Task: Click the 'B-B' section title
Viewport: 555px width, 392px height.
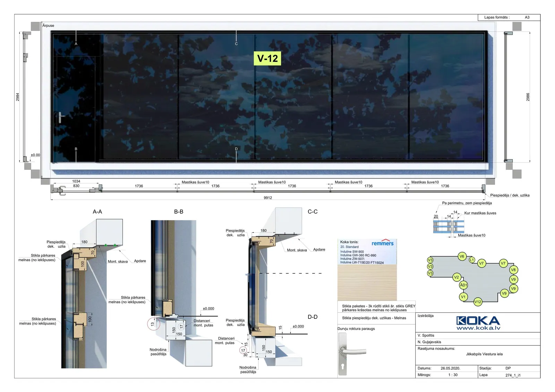Action: coord(179,212)
